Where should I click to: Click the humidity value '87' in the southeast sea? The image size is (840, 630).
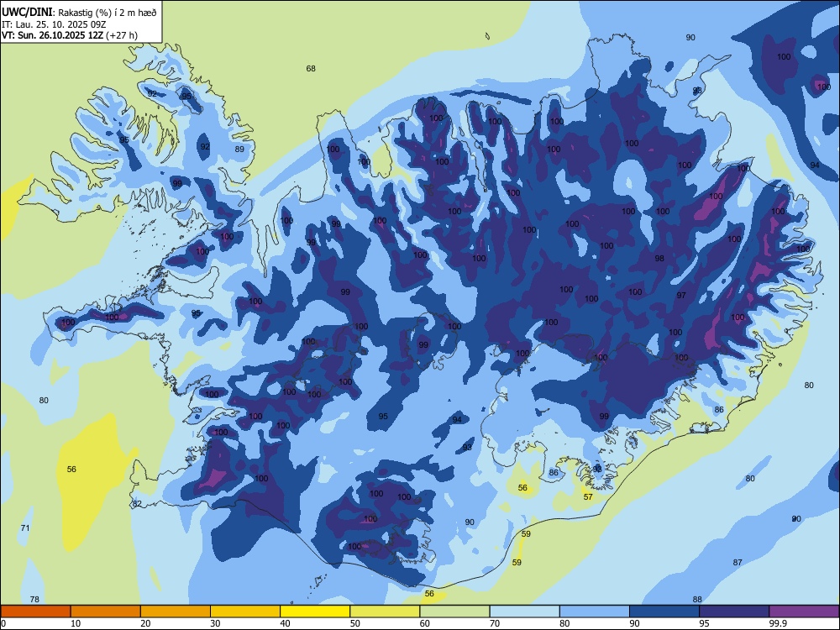coord(738,562)
